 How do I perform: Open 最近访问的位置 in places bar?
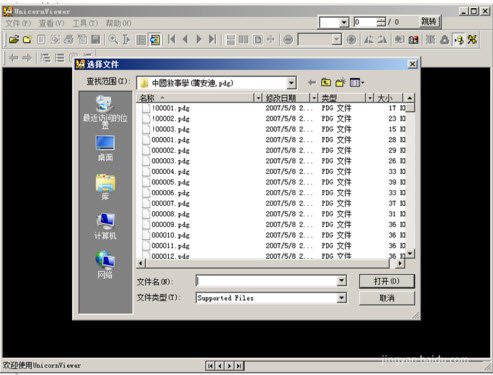click(x=105, y=111)
